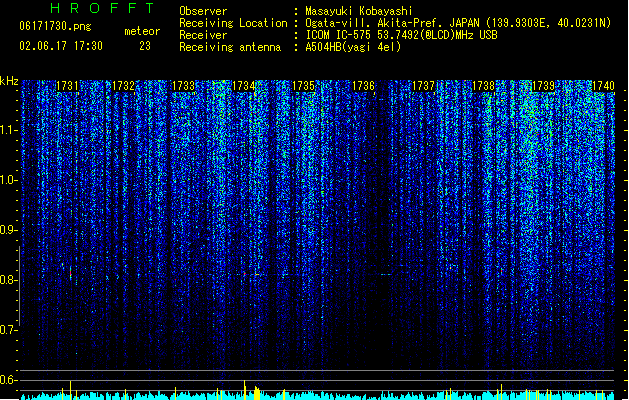Click the Receiver label
Image resolution: width=629 pixels, height=400 pixels.
coord(203,35)
